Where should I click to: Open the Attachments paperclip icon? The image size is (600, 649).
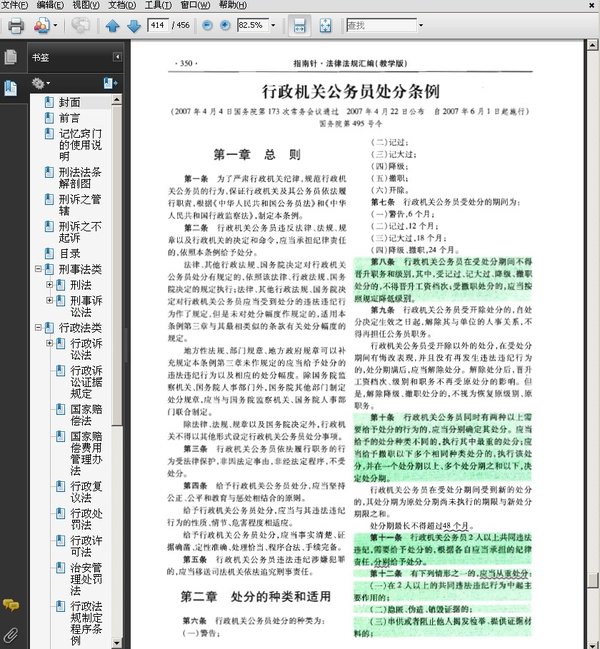[x=11, y=635]
